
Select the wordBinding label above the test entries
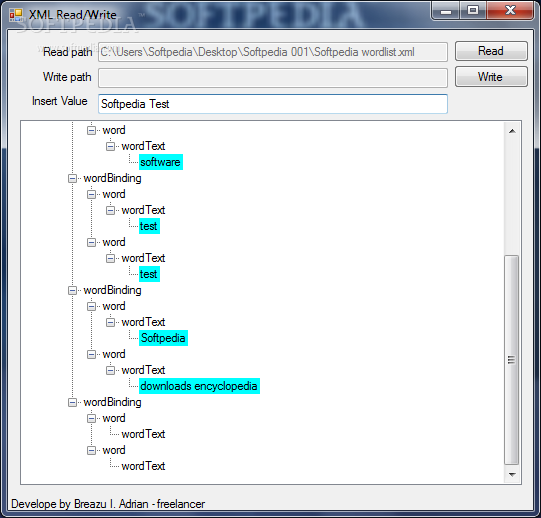[x=112, y=178]
